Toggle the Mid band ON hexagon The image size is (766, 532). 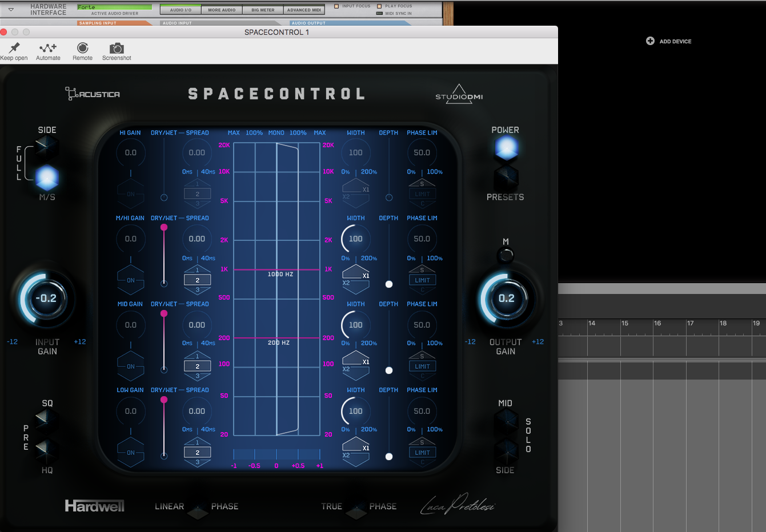pyautogui.click(x=131, y=366)
